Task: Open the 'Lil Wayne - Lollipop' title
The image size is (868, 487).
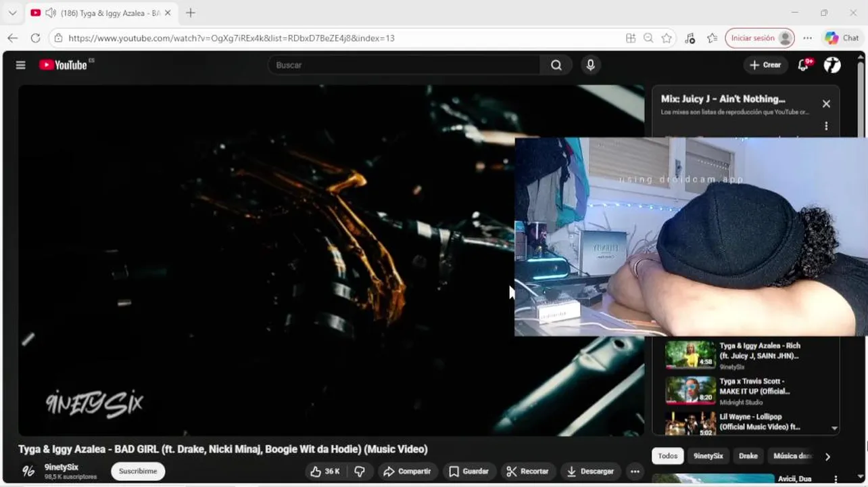Action: point(760,422)
